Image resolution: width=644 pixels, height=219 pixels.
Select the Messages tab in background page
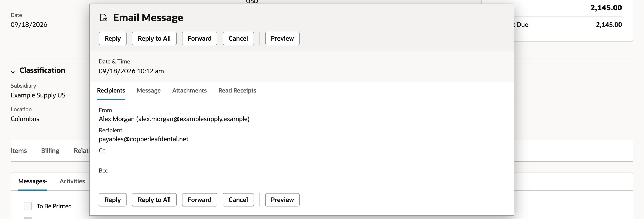point(33,181)
